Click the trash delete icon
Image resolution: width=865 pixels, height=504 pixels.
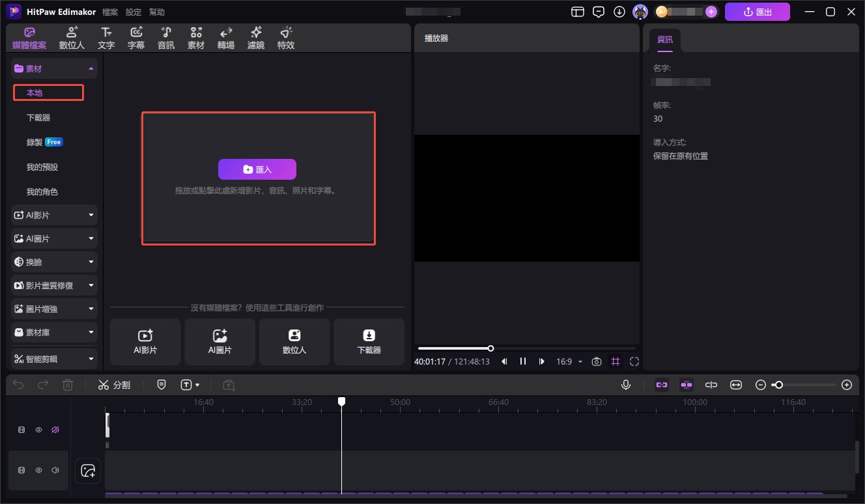[68, 385]
